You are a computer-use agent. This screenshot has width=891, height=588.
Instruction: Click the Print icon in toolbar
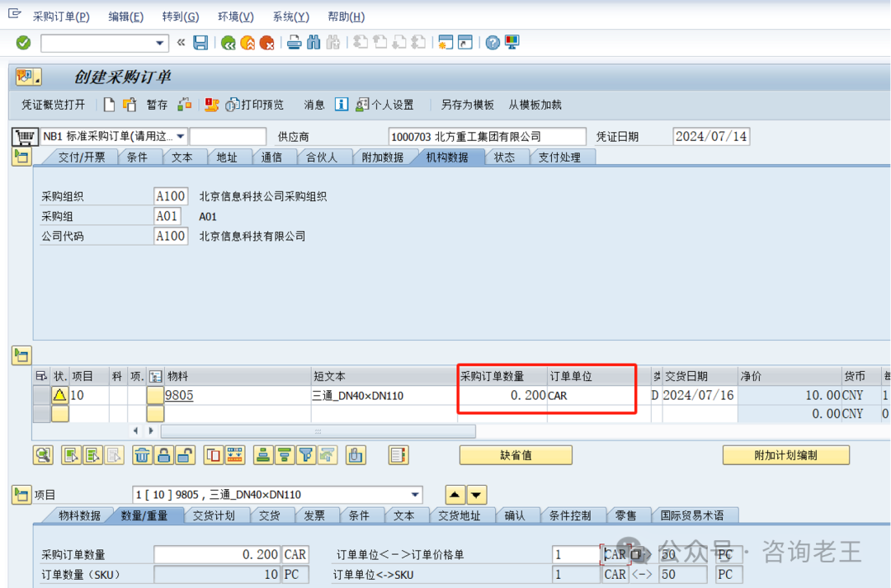tap(294, 43)
